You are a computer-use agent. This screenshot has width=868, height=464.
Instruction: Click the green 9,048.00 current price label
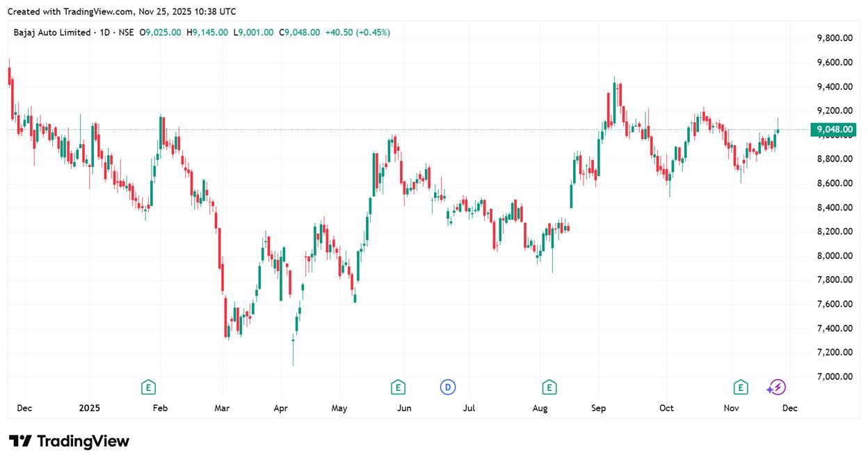(835, 129)
